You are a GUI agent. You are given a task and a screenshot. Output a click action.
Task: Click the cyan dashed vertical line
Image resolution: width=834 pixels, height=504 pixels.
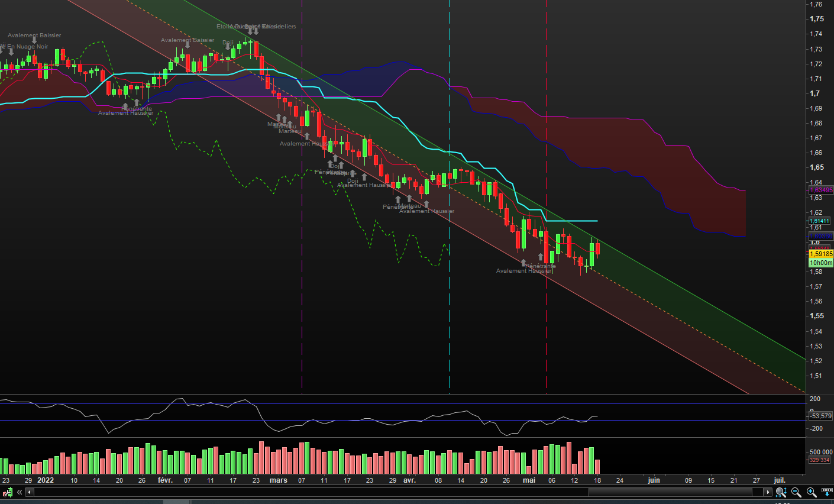coord(450,195)
